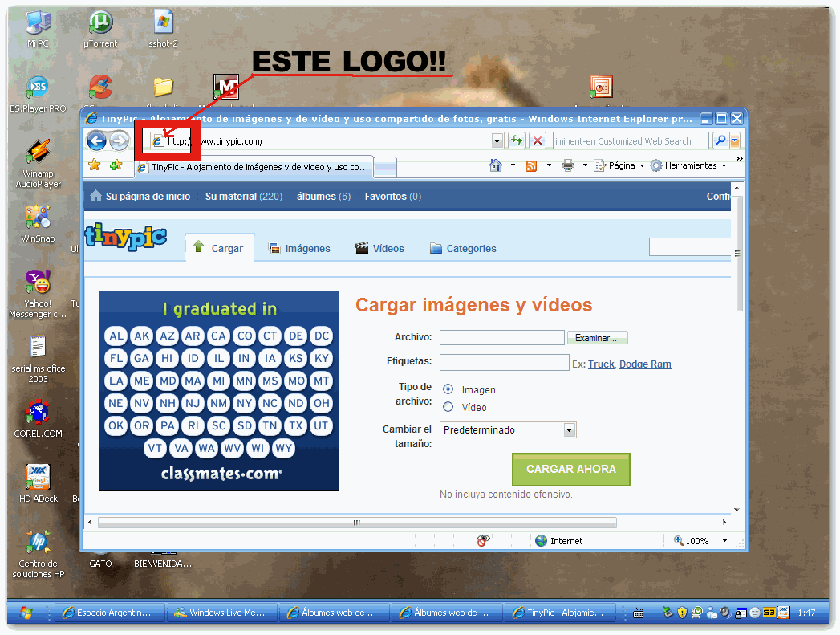This screenshot has width=840, height=635.
Task: Open the Mi PC desktop icon
Action: 38,30
